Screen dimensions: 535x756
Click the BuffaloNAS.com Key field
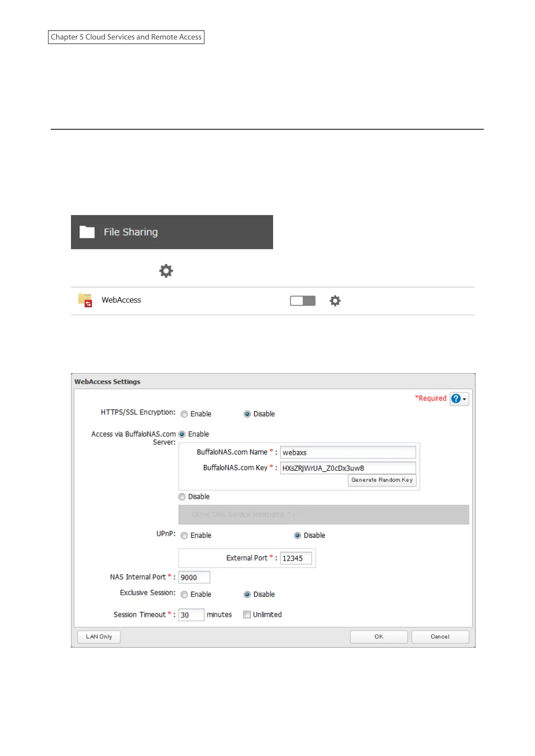[x=348, y=468]
